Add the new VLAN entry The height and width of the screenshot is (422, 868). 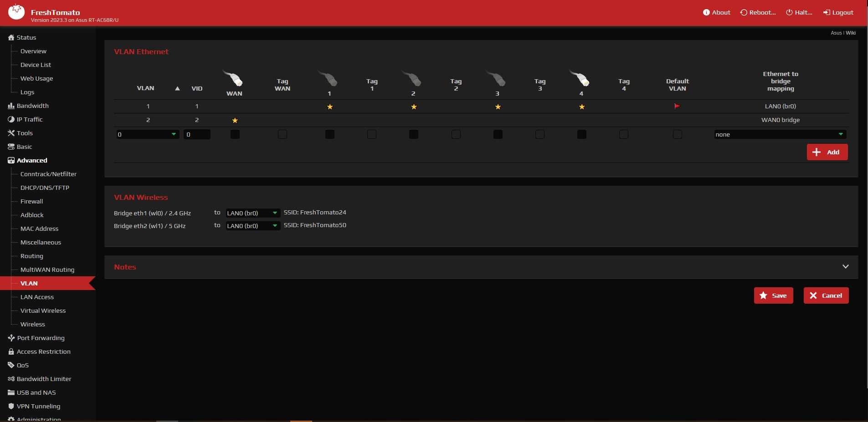point(827,152)
